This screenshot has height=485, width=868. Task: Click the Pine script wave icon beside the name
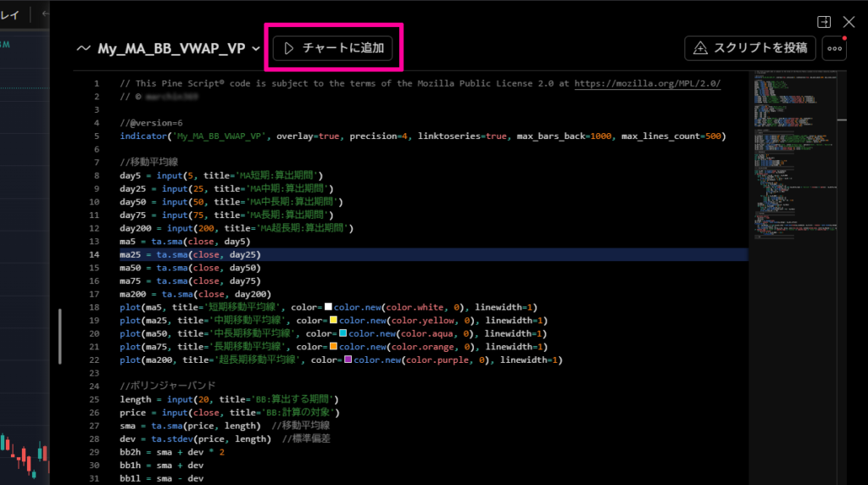83,48
